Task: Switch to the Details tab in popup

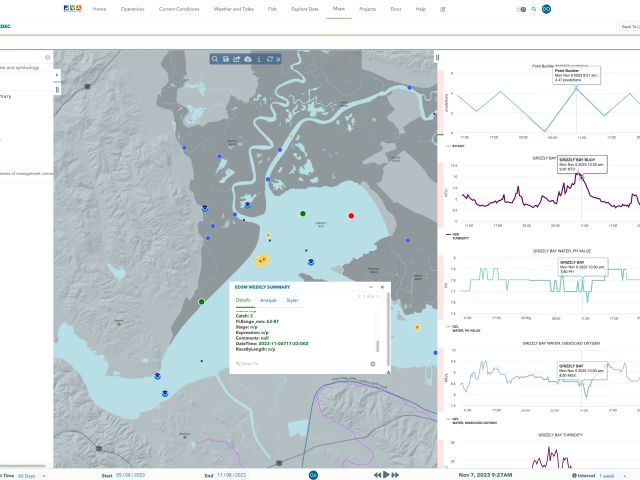Action: click(x=243, y=300)
